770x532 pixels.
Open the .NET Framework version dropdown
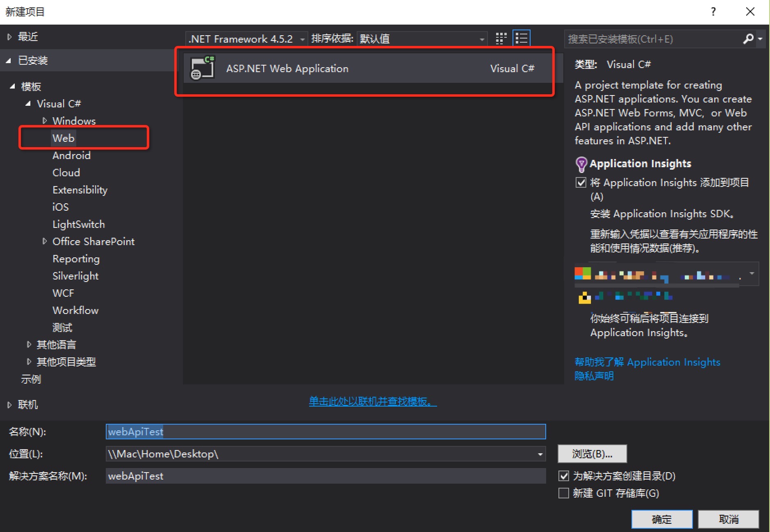pyautogui.click(x=246, y=39)
